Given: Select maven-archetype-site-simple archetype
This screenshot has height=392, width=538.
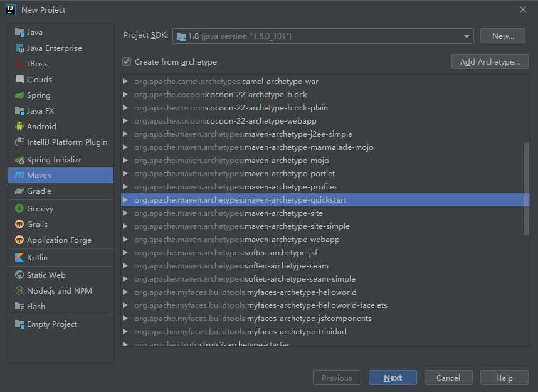Looking at the screenshot, I should coord(325,226).
